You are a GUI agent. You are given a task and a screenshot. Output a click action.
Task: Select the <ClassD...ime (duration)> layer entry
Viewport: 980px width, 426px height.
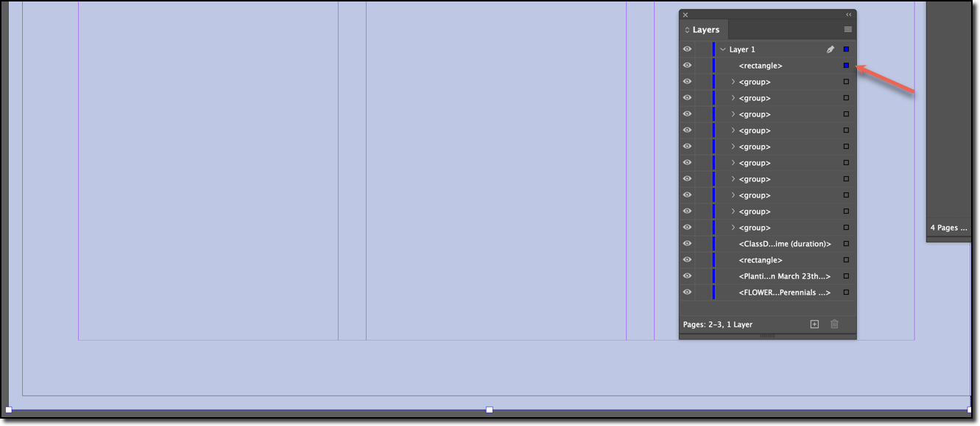point(784,243)
